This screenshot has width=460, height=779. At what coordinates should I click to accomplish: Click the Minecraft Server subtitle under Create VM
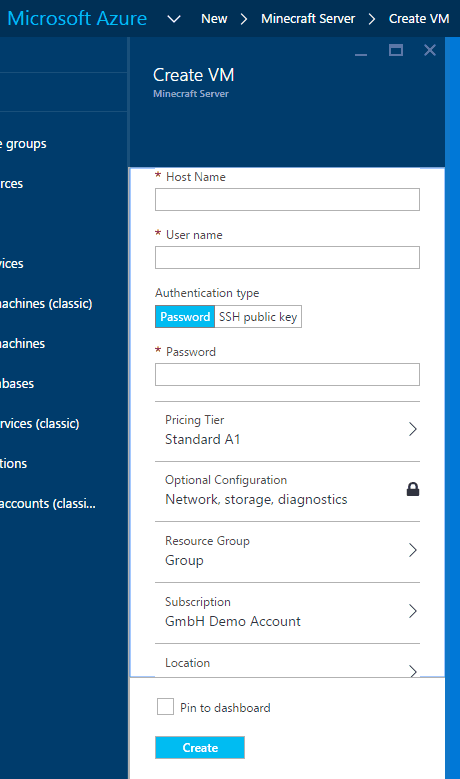pos(191,93)
